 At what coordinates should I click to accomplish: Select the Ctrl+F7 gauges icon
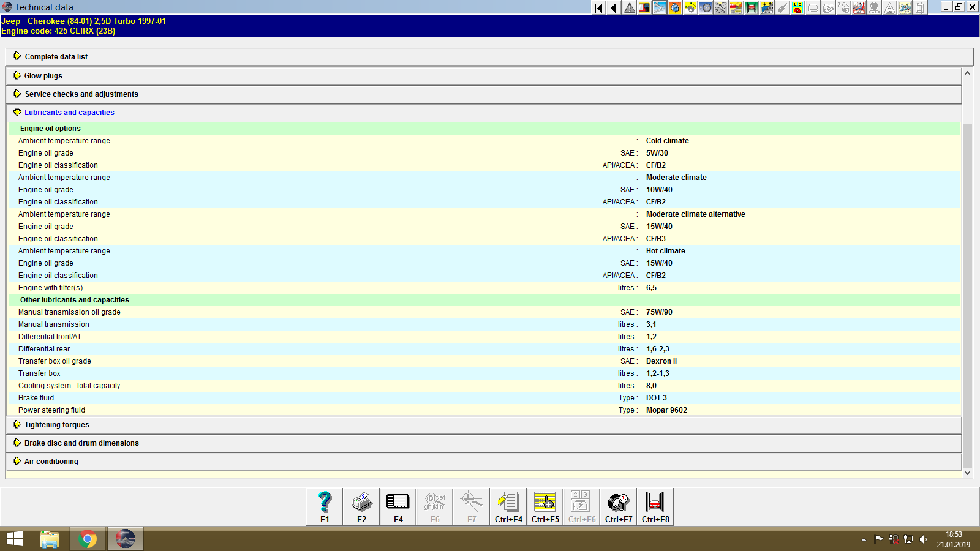coord(618,506)
